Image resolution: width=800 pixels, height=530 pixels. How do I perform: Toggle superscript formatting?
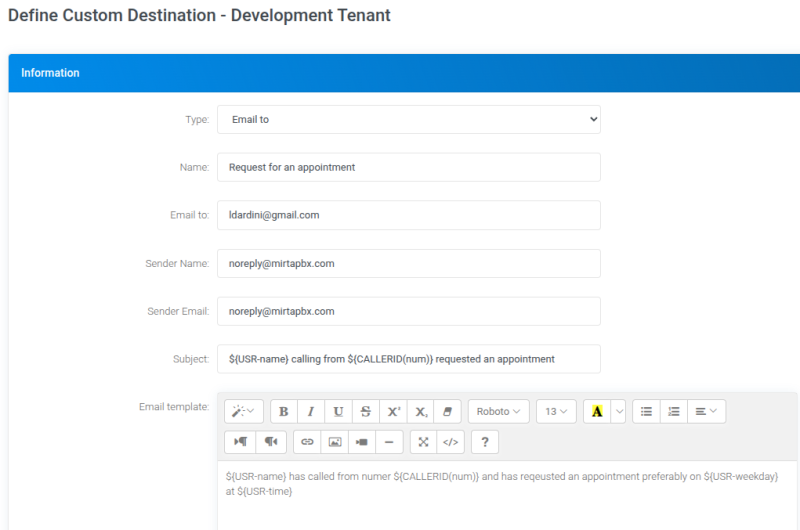click(394, 411)
